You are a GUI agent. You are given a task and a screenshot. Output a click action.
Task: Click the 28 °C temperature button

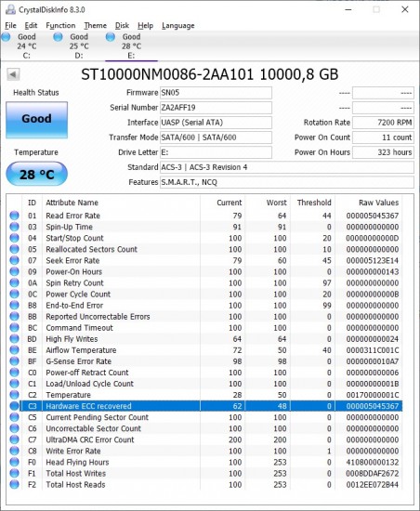pos(37,174)
